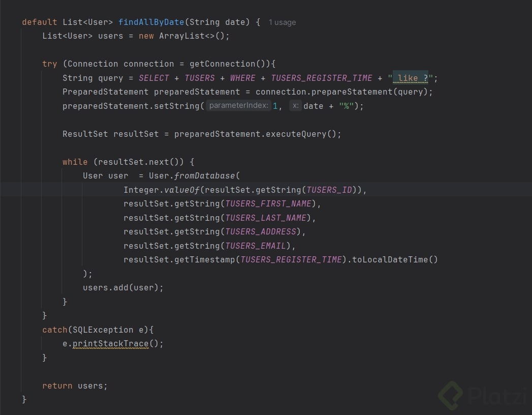This screenshot has height=415, width=532.
Task: Click the SELECT constant in query
Action: 153,78
